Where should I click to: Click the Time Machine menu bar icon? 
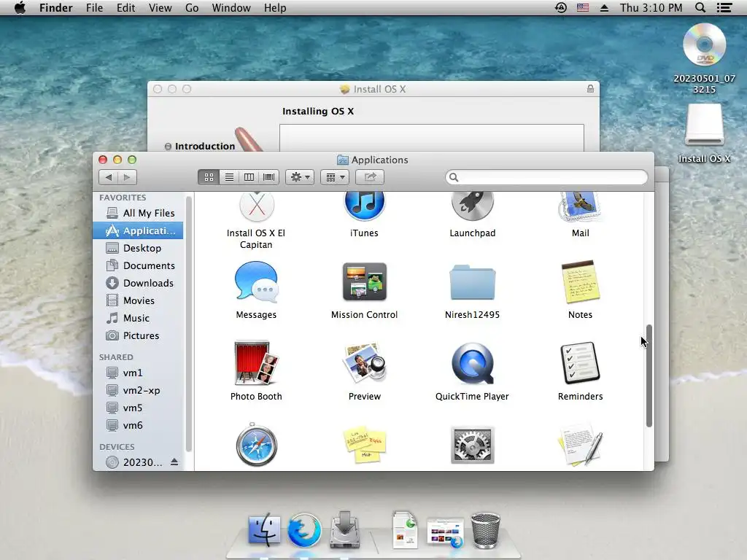(x=561, y=7)
